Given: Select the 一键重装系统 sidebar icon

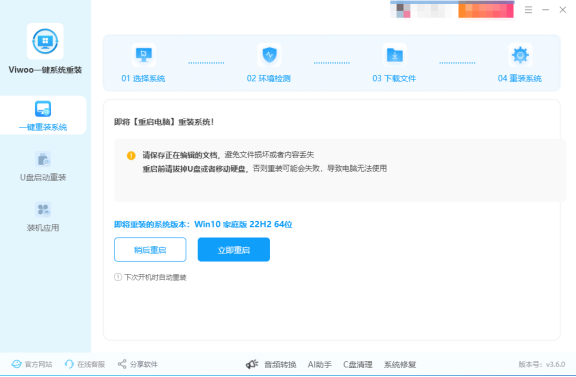Looking at the screenshot, I should click(x=43, y=109).
